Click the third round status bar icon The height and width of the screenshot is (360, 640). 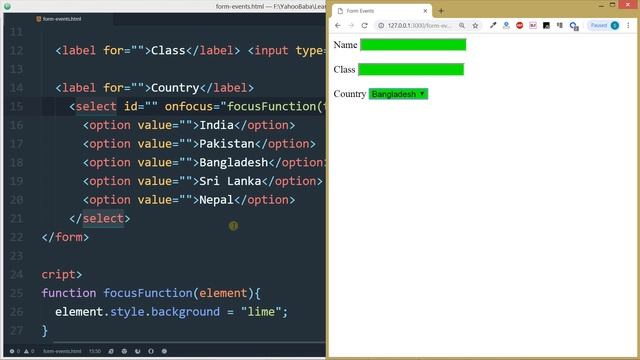(x=138, y=351)
